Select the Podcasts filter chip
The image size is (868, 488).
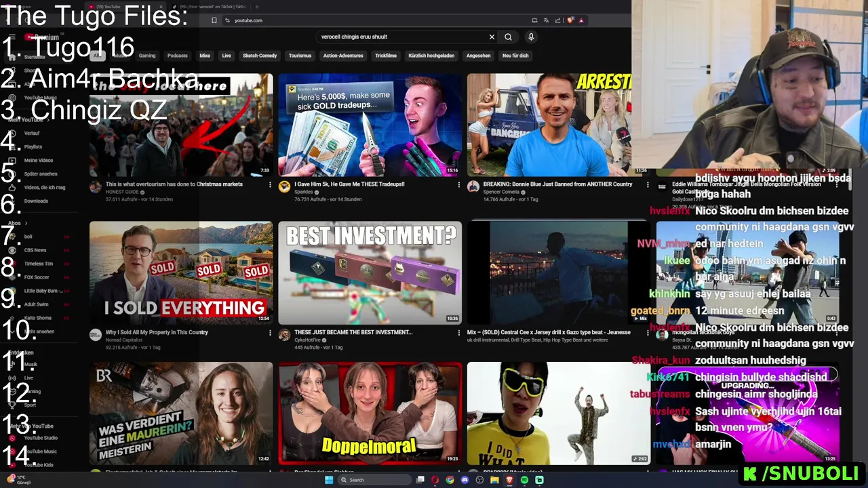click(178, 56)
